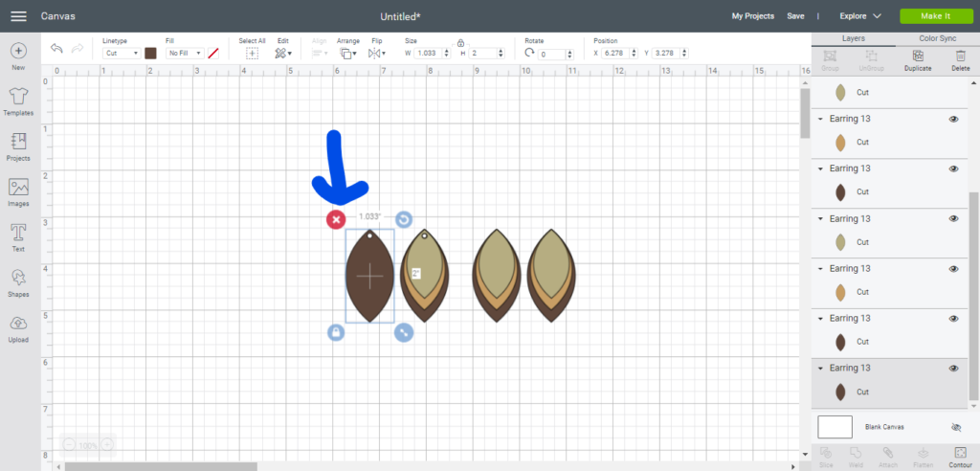Delete the selected layer via Layers panel
This screenshot has height=471, width=980.
(961, 60)
